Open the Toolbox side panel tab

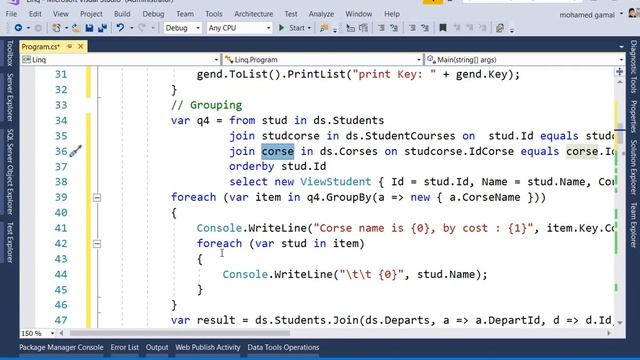9,53
